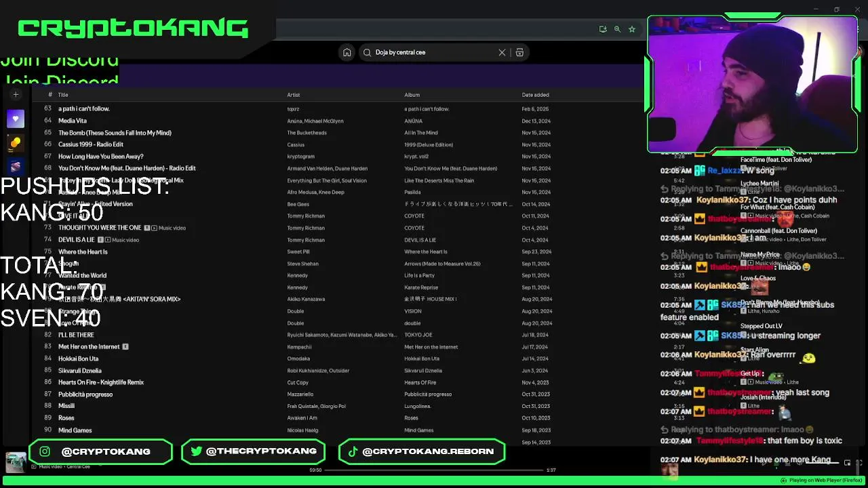Seek using the playback progress bar
The height and width of the screenshot is (488, 868).
point(434,470)
